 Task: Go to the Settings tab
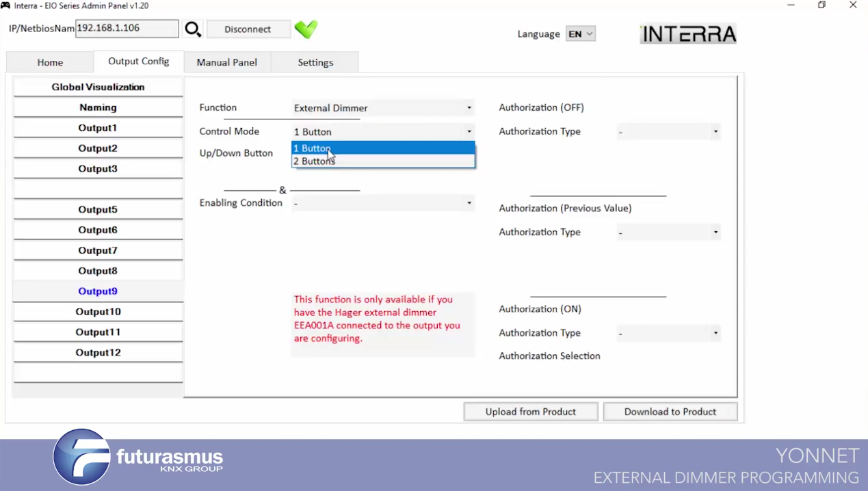(315, 62)
